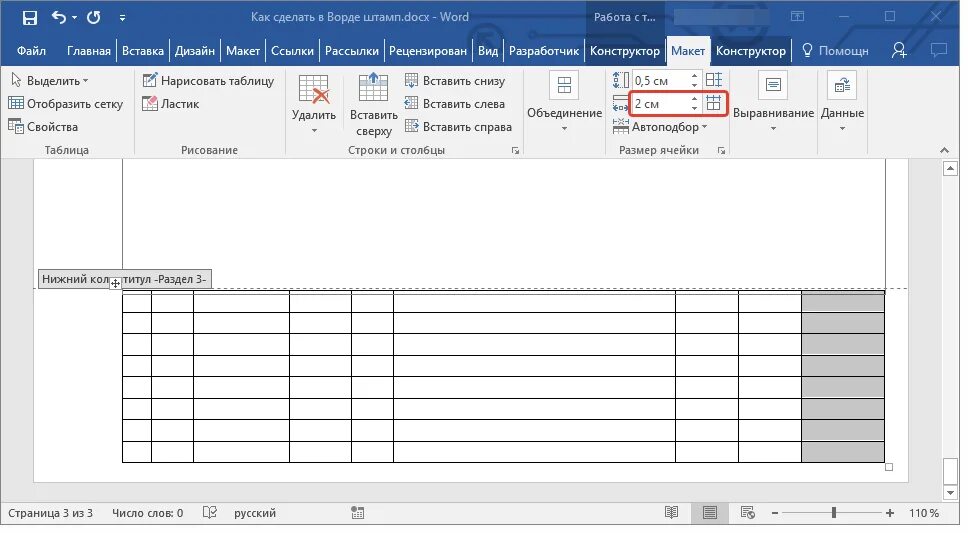This screenshot has width=968, height=533.
Task: Switch to Print Layout view
Action: 709,513
